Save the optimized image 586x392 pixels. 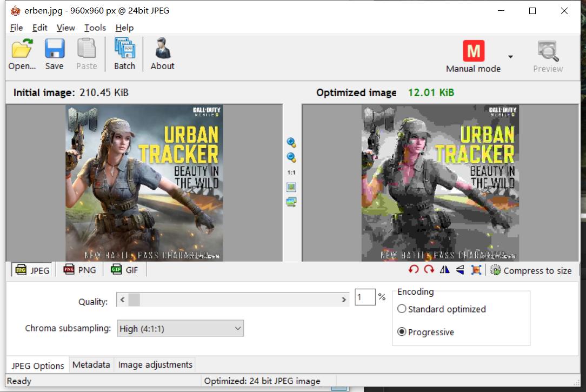[55, 54]
